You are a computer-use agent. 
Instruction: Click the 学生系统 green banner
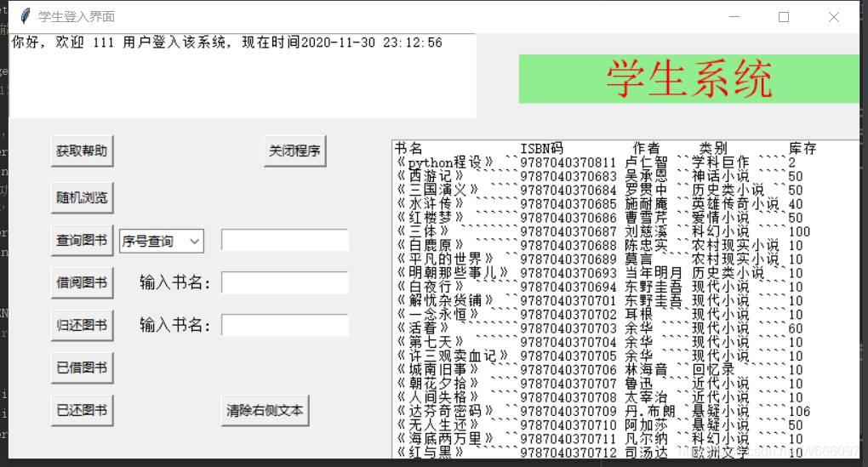689,79
